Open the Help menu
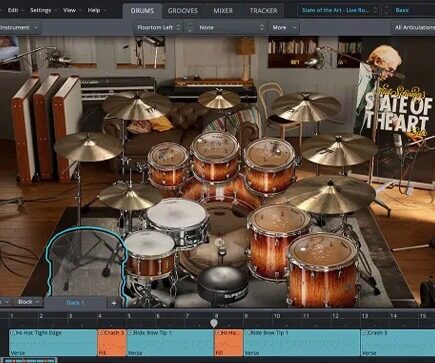The image size is (435, 363). (x=96, y=10)
